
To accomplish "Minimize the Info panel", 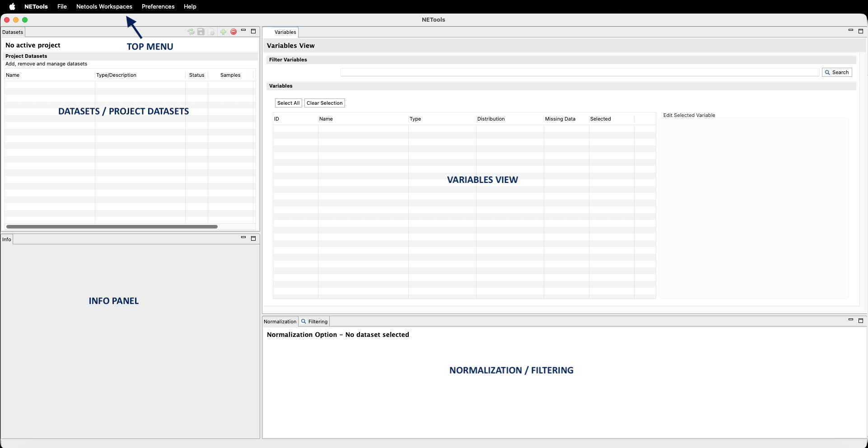I will (243, 238).
